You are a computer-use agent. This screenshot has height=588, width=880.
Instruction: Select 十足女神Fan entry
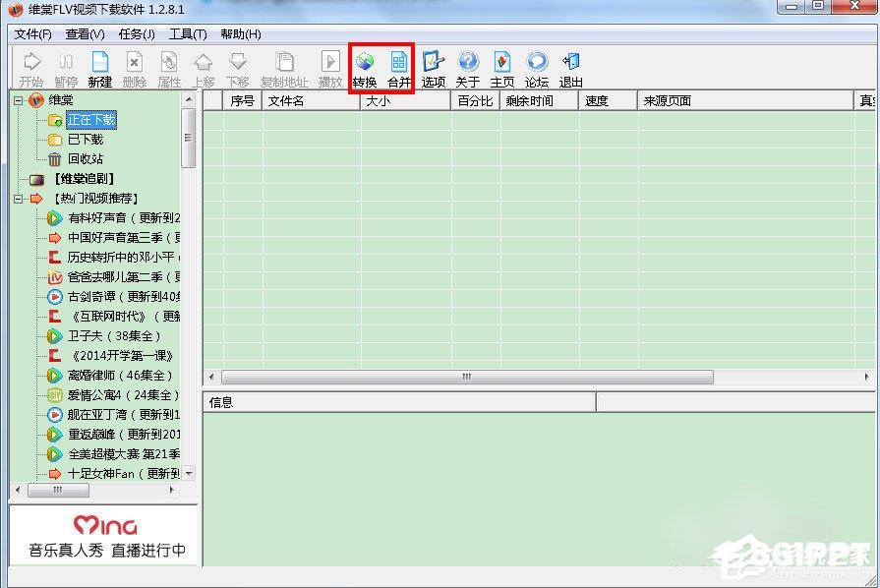[124, 474]
